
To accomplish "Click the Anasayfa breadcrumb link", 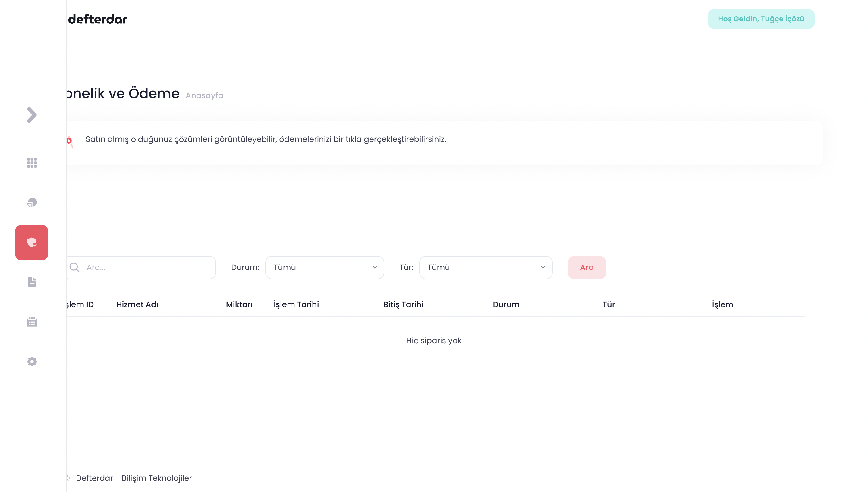I will click(204, 96).
